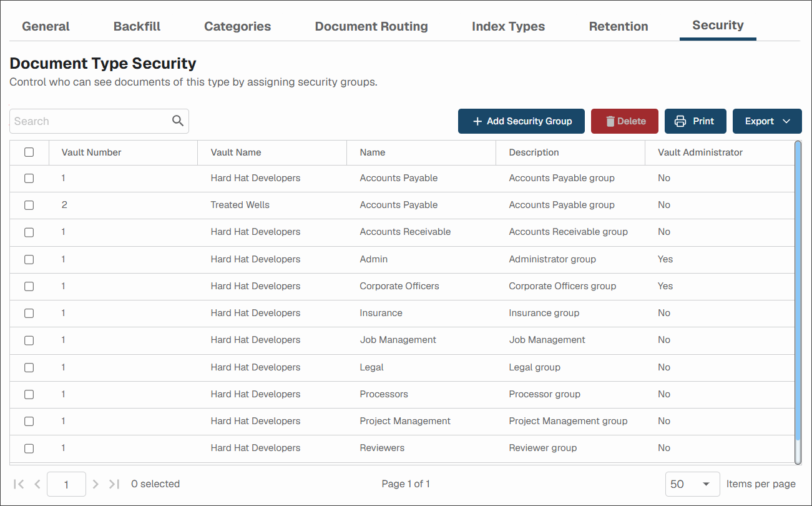Click vault number 2 cell
This screenshot has height=506, width=812.
64,205
